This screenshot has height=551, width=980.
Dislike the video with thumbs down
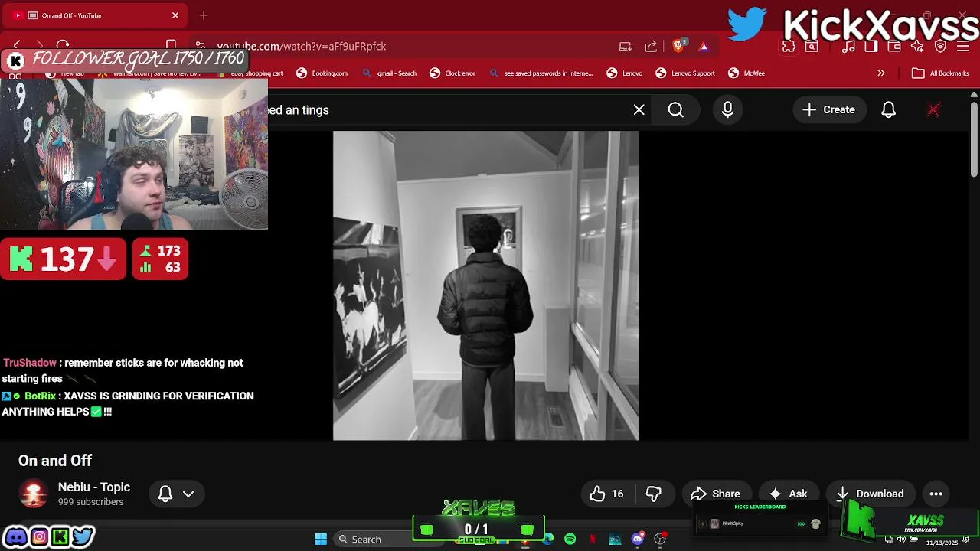(654, 494)
